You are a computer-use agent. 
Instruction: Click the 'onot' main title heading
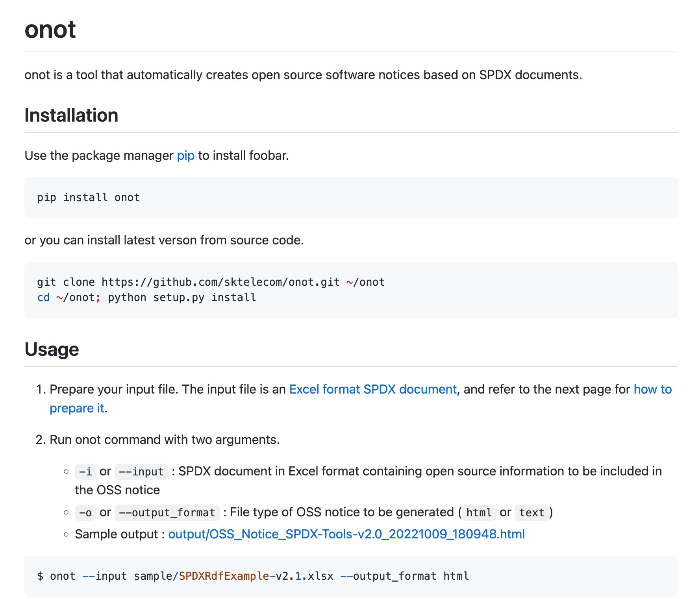click(50, 30)
